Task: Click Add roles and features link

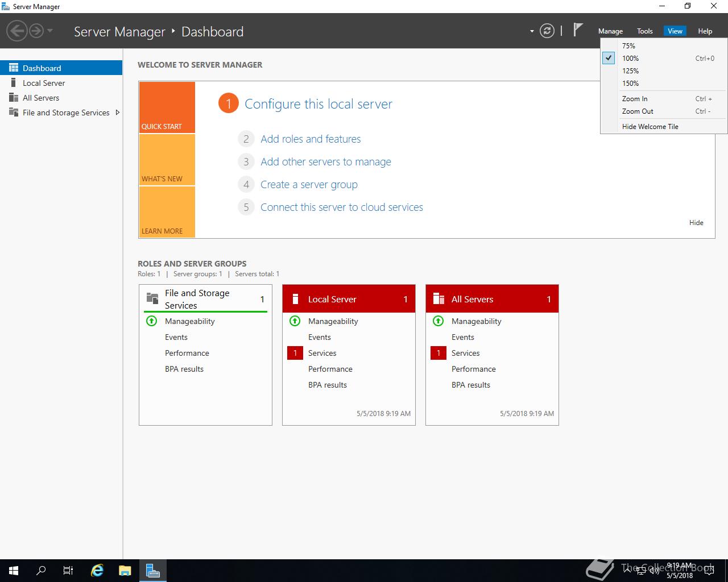Action: click(311, 139)
